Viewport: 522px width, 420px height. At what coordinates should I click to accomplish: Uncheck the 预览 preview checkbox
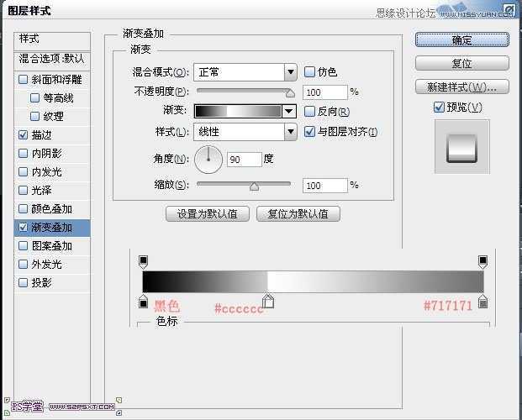click(x=439, y=108)
